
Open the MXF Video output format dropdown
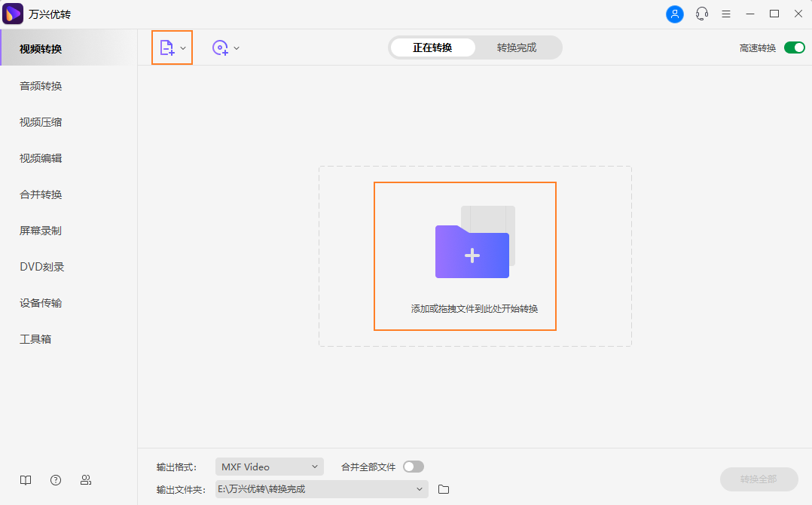pos(269,466)
